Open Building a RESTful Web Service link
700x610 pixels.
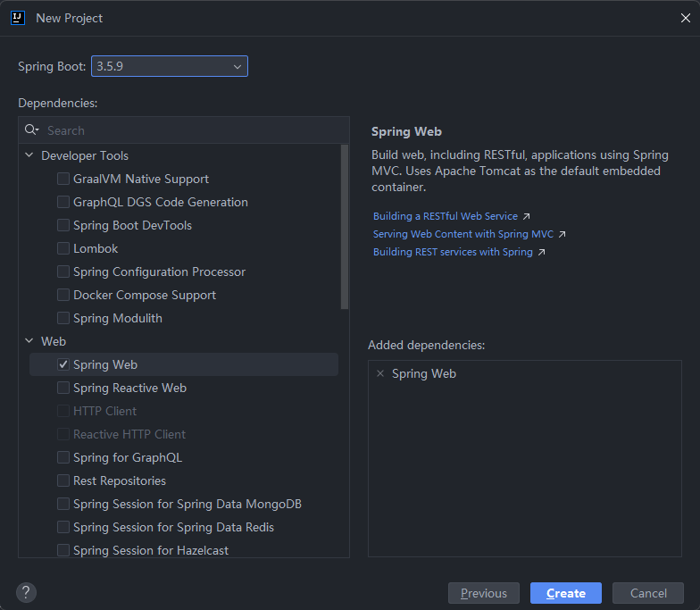pos(446,216)
